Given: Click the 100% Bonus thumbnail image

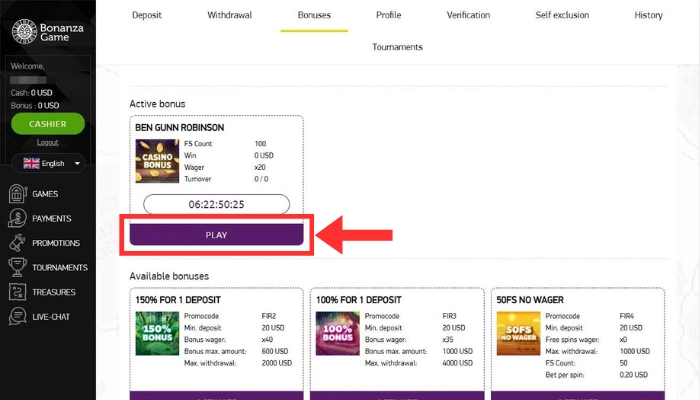Looking at the screenshot, I should pos(338,333).
